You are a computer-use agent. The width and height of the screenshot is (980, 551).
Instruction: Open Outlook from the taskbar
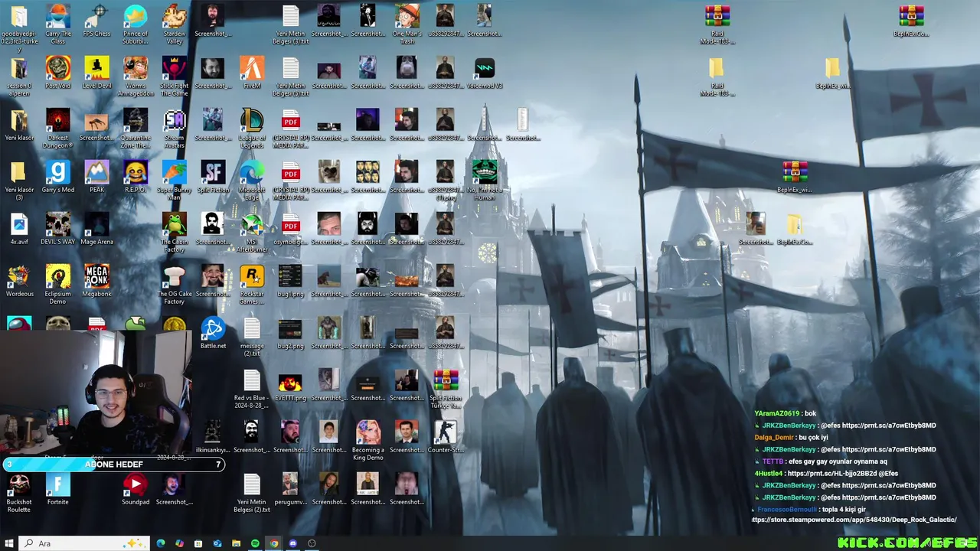coord(217,543)
